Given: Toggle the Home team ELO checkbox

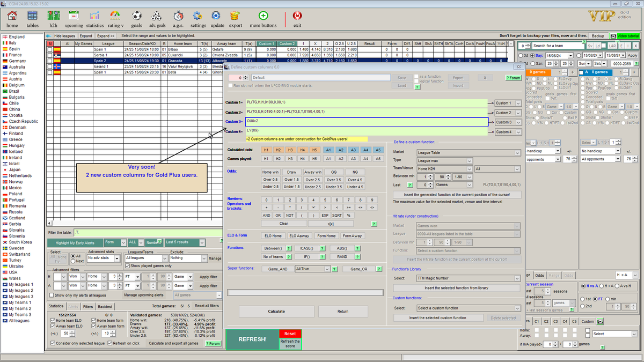Looking at the screenshot, I should pyautogui.click(x=52, y=320).
